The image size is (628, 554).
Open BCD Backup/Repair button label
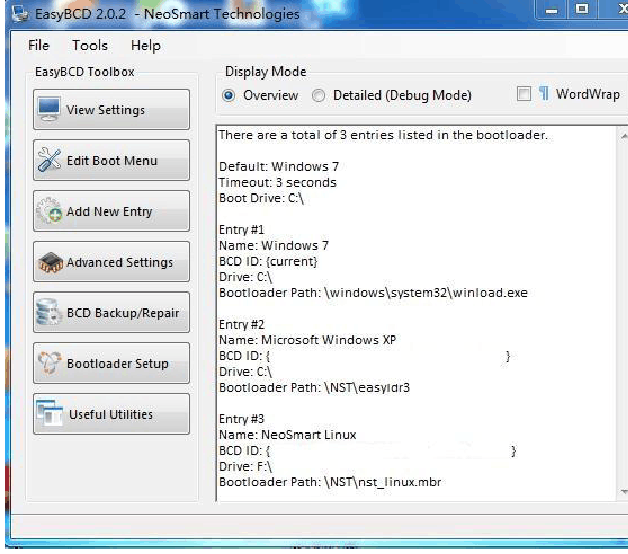coord(123,313)
